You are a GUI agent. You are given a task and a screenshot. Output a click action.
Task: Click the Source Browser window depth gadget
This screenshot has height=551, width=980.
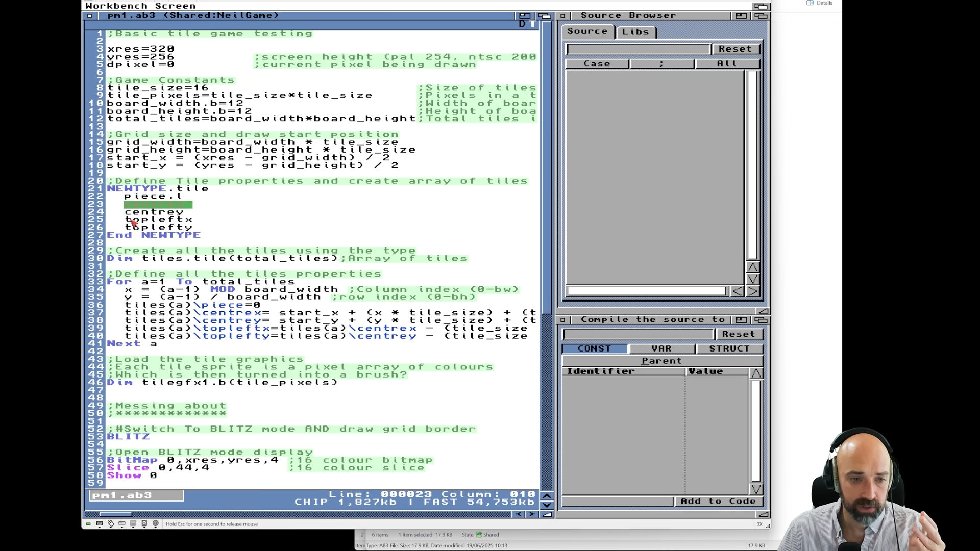pos(761,16)
